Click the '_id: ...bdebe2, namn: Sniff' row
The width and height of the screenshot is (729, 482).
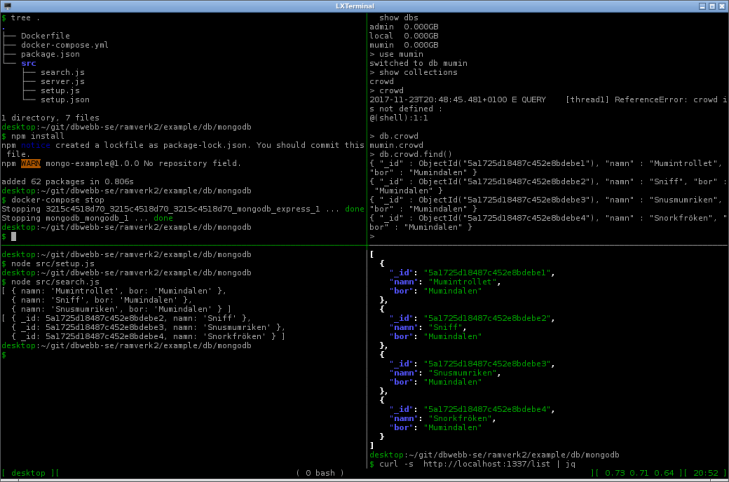pos(126,318)
